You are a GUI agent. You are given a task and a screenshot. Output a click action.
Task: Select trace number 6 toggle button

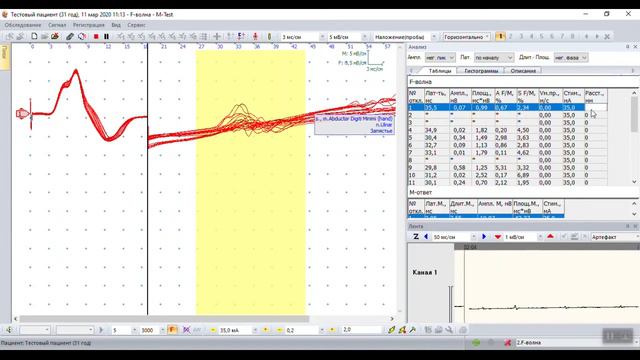point(551,36)
